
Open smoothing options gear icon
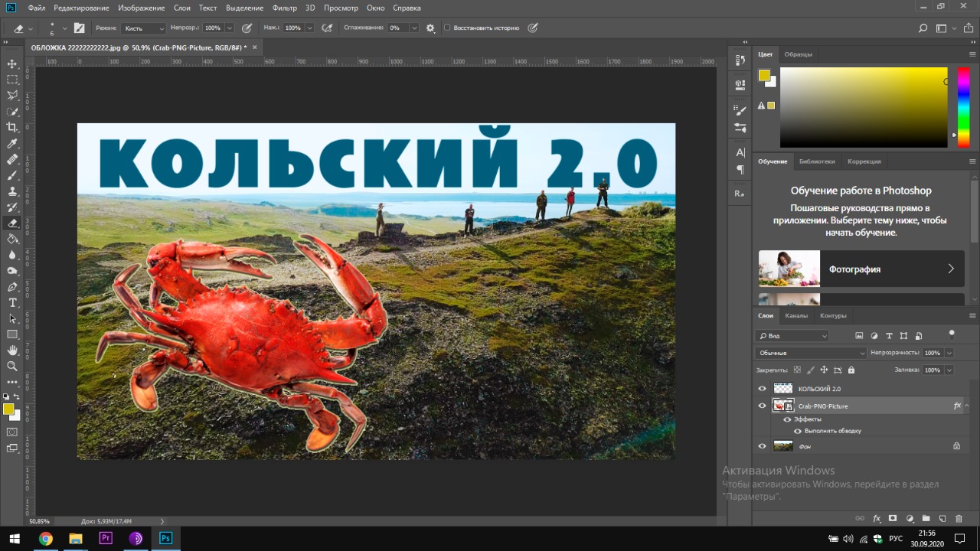click(x=430, y=28)
